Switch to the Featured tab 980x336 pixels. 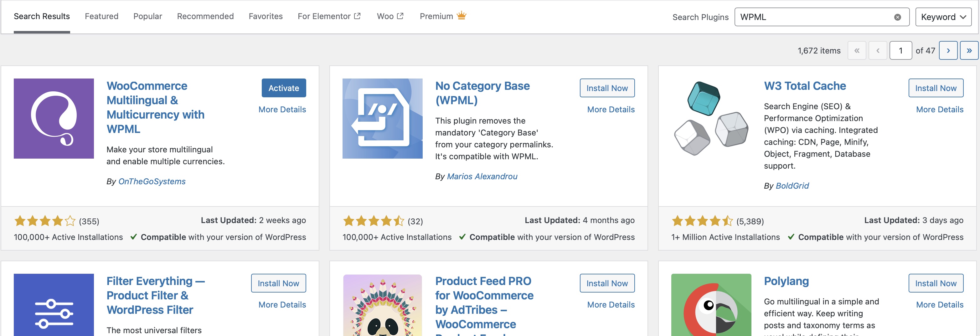[x=101, y=16]
